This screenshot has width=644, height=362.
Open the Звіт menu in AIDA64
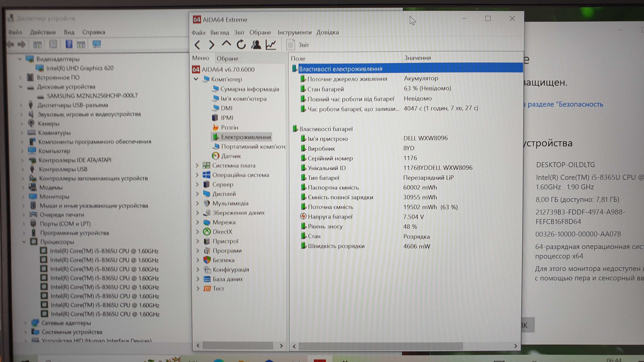pyautogui.click(x=239, y=32)
